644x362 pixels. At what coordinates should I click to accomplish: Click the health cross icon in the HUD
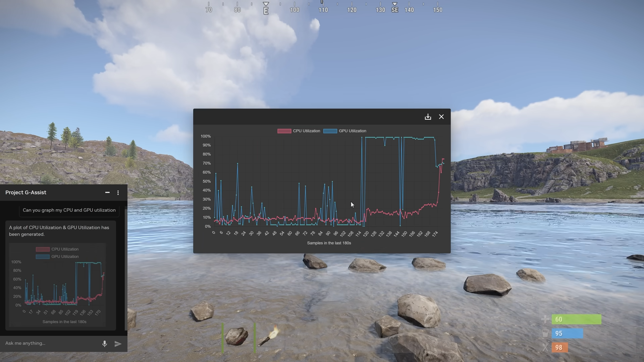pos(545,319)
